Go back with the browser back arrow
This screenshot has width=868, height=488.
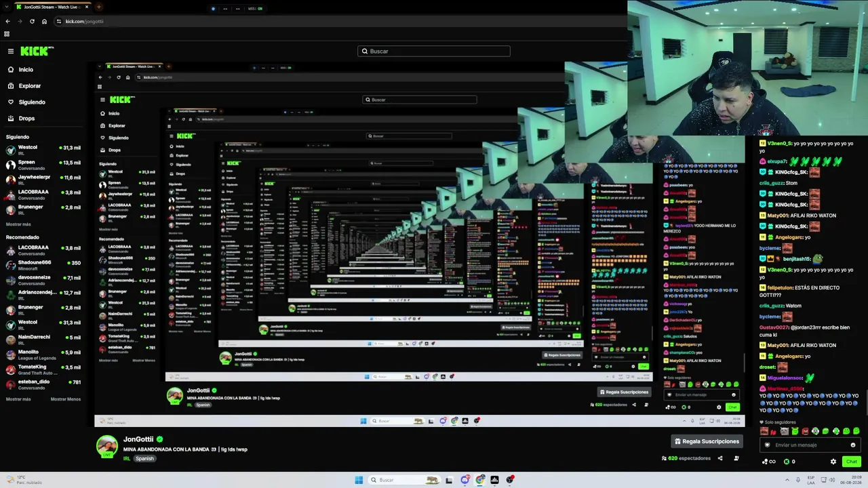(x=7, y=21)
